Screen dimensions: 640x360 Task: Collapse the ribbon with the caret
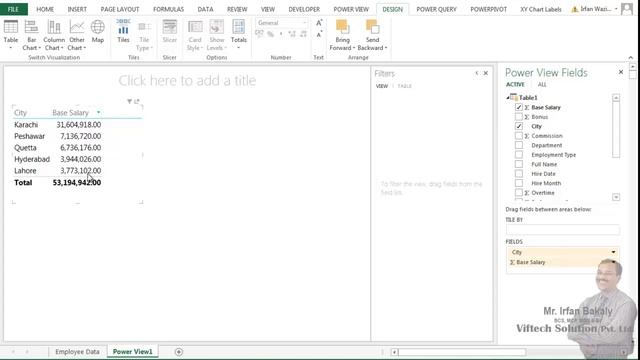[631, 58]
